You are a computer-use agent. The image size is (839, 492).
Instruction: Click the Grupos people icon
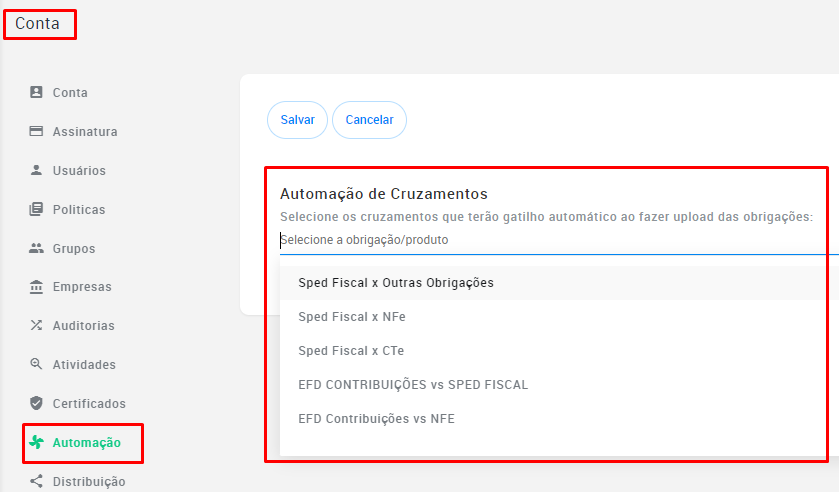(36, 248)
